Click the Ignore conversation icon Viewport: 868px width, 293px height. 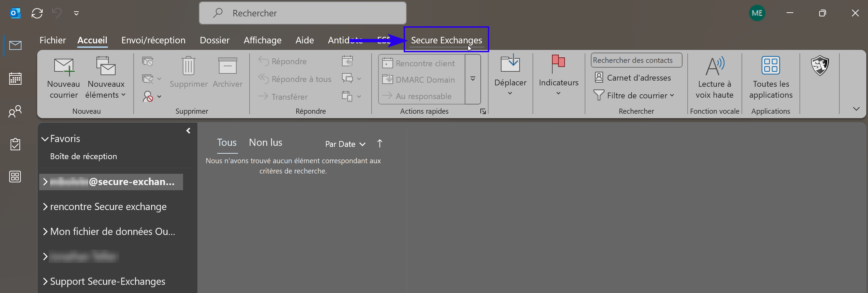pyautogui.click(x=148, y=61)
